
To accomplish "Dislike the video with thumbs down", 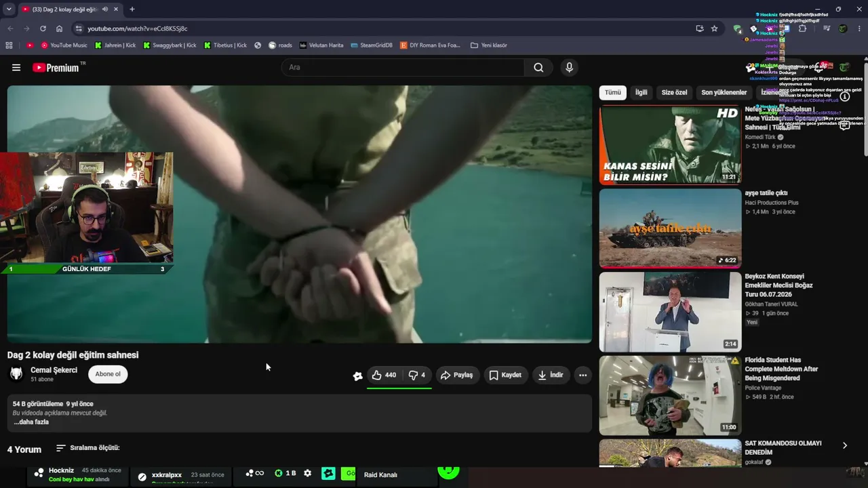I will coord(417,375).
